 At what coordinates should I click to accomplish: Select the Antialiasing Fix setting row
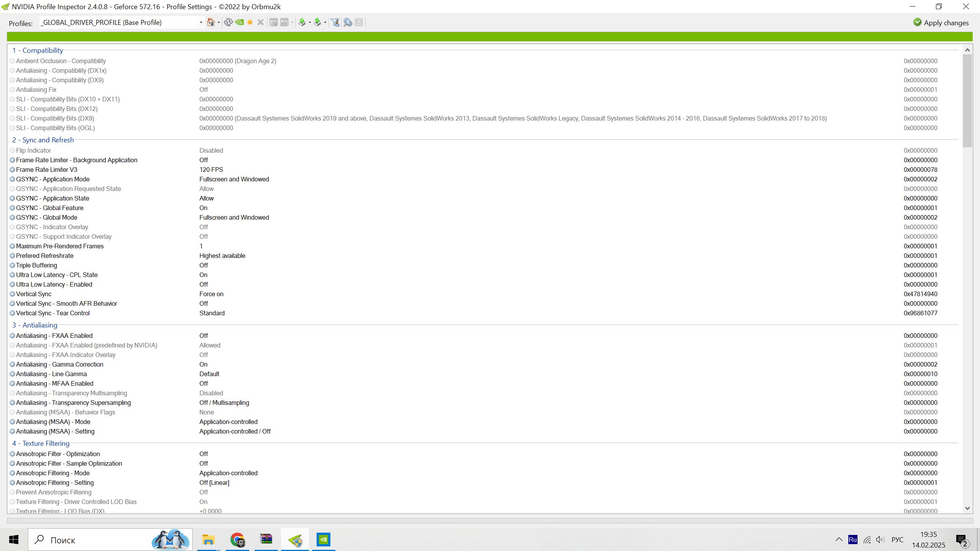[484, 90]
